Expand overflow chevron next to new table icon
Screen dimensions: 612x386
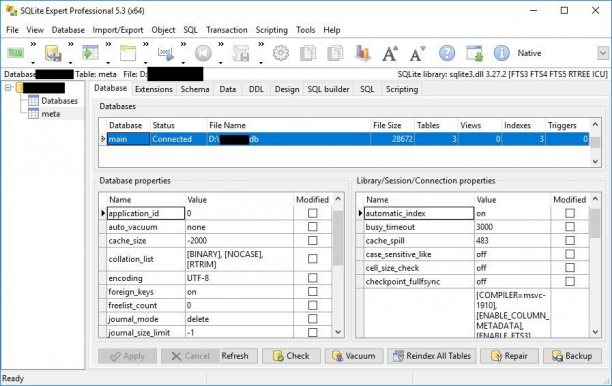[146, 44]
